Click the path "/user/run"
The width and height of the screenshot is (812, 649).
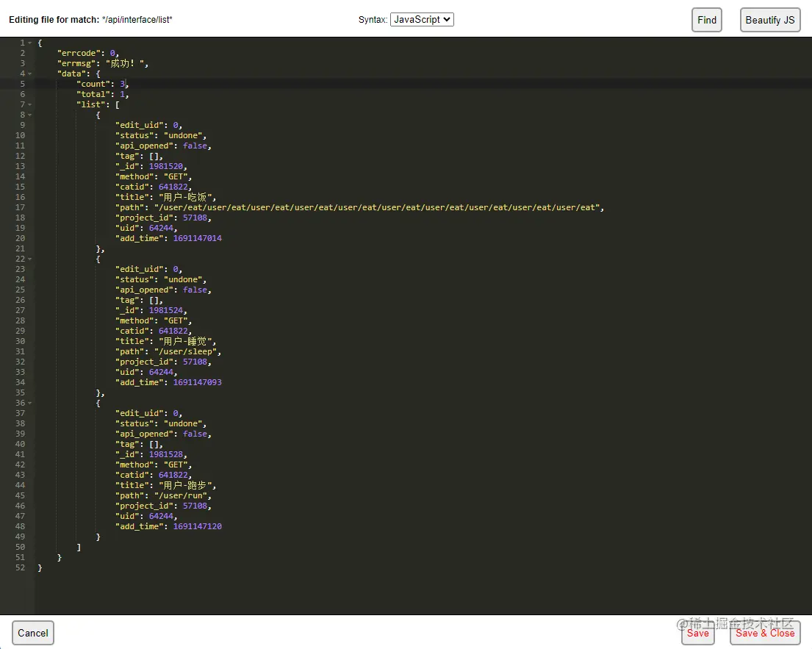point(181,495)
